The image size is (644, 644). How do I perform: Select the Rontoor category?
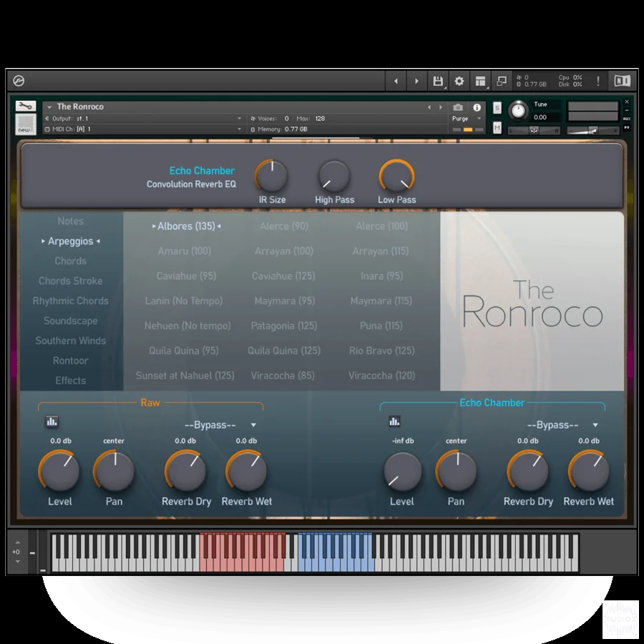pyautogui.click(x=71, y=361)
